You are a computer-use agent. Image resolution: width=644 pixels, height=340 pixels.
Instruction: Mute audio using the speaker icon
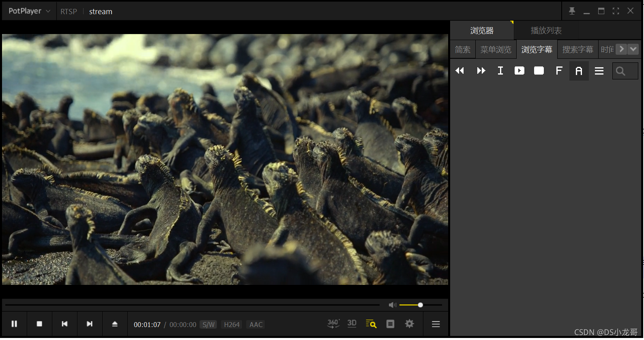tap(392, 305)
